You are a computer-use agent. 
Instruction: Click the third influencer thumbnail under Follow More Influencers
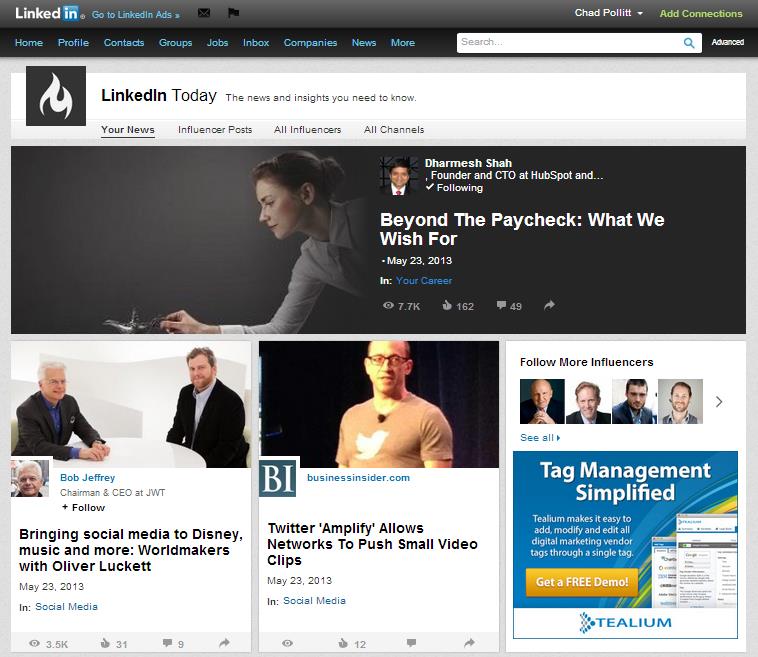[x=634, y=401]
